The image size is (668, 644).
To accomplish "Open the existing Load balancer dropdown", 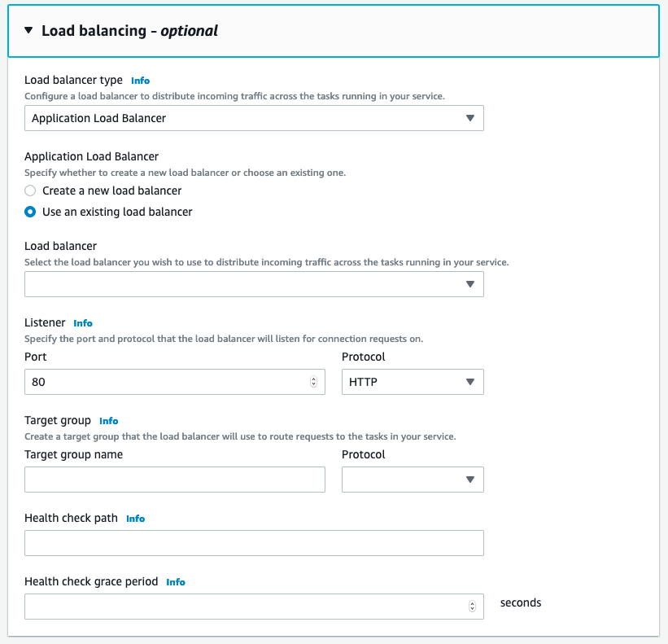I will (x=254, y=284).
